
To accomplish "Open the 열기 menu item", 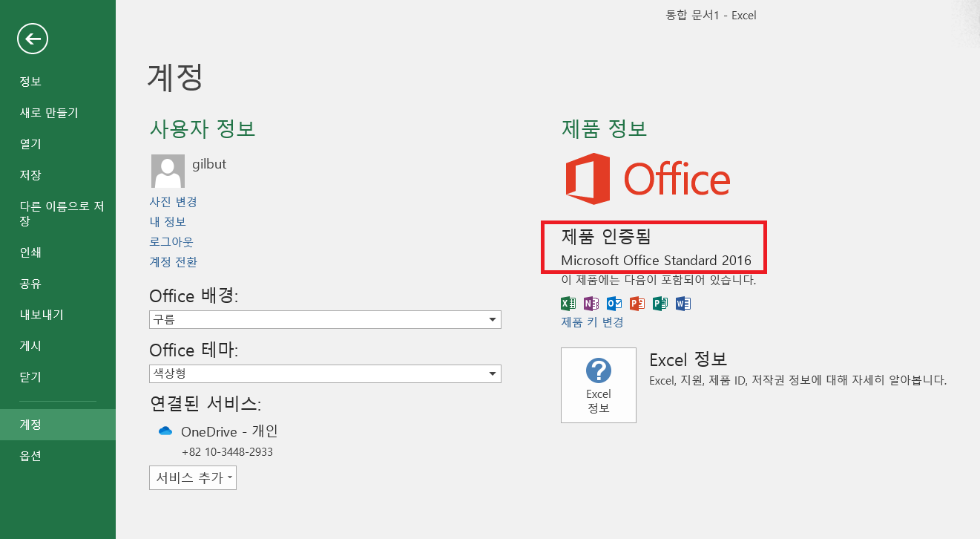I will point(58,144).
